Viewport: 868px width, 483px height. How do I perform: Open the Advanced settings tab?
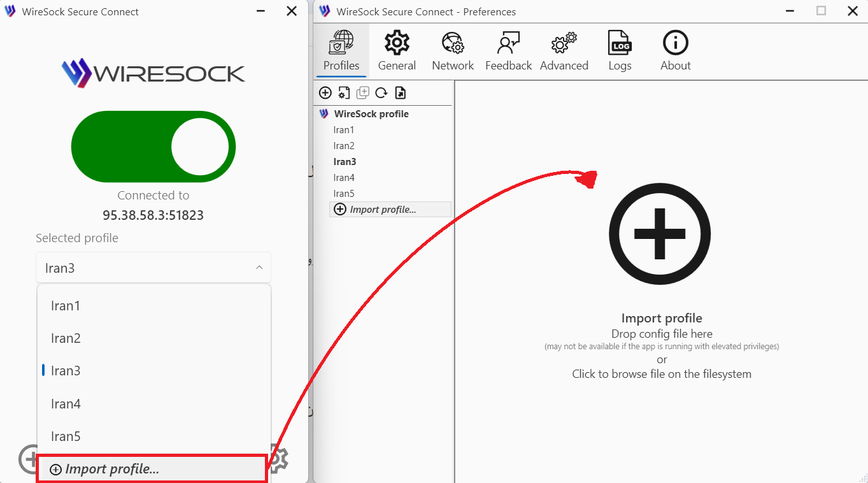point(564,50)
